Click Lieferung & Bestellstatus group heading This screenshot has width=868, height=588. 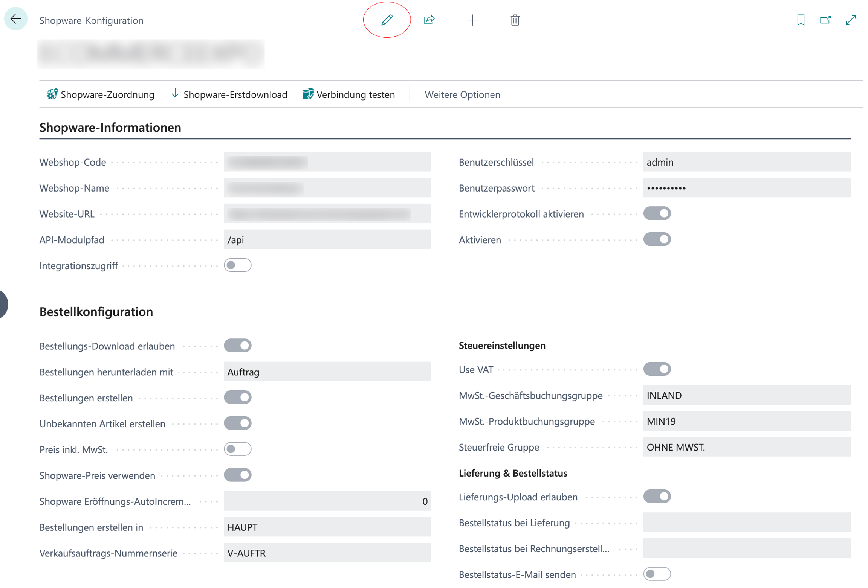pyautogui.click(x=513, y=473)
